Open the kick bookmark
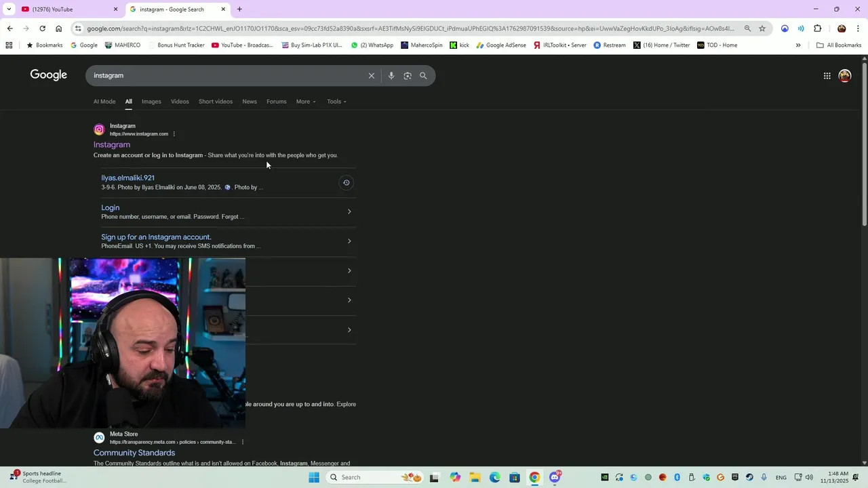 tap(459, 45)
